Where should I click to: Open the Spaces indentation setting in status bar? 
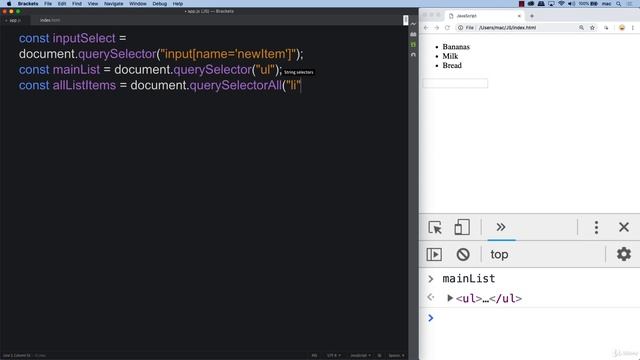coord(396,356)
